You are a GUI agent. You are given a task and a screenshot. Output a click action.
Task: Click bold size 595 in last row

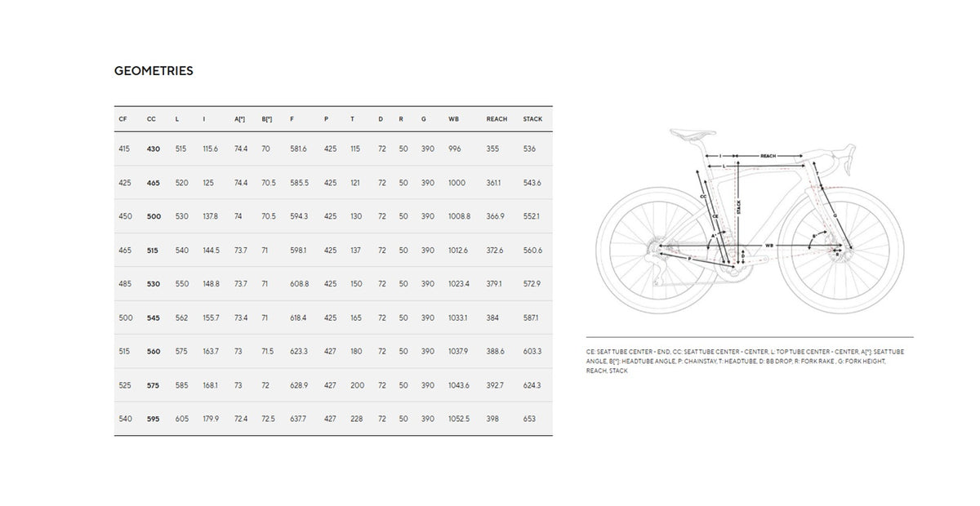click(x=154, y=419)
